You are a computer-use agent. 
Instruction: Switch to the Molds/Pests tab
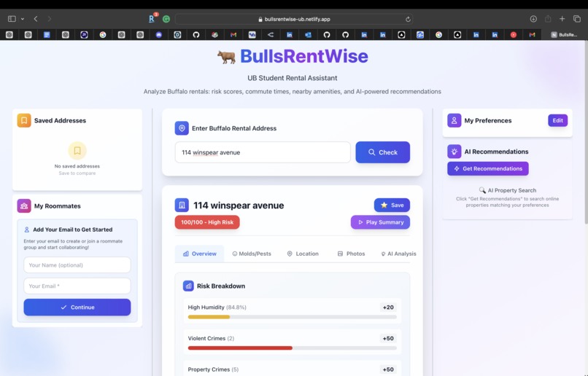click(x=252, y=254)
